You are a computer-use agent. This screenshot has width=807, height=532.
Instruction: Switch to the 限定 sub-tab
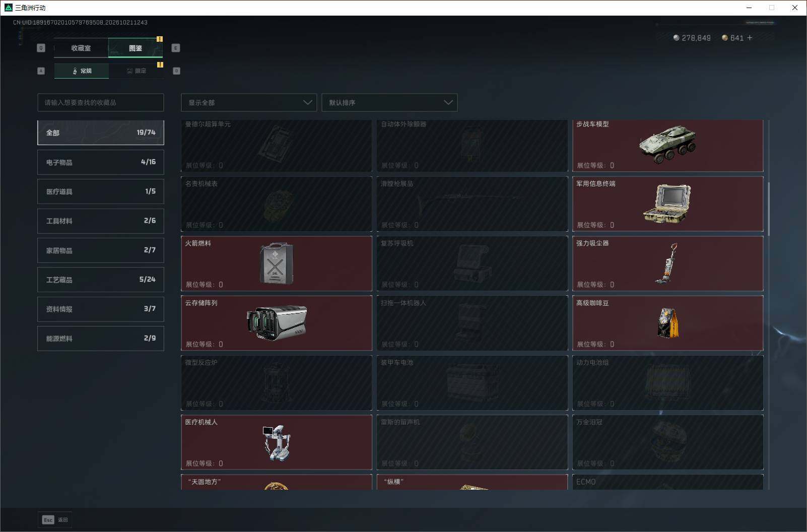coord(136,71)
